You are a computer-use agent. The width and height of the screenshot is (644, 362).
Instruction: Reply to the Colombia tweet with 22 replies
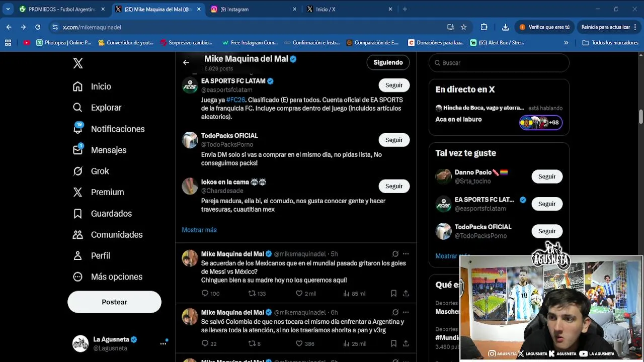(x=205, y=343)
